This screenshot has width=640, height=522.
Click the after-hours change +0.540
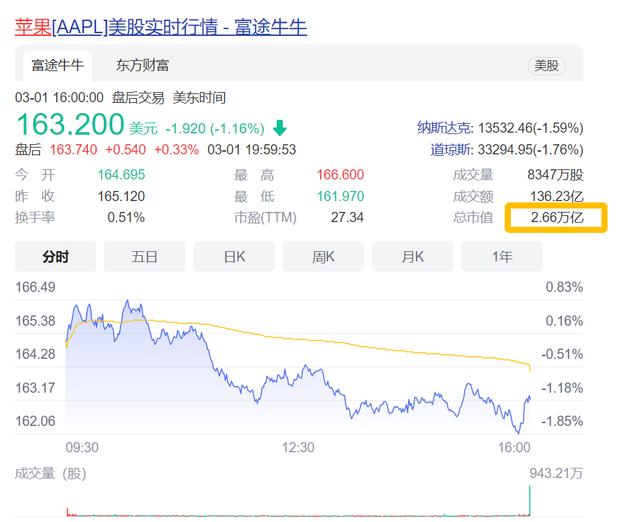(125, 150)
